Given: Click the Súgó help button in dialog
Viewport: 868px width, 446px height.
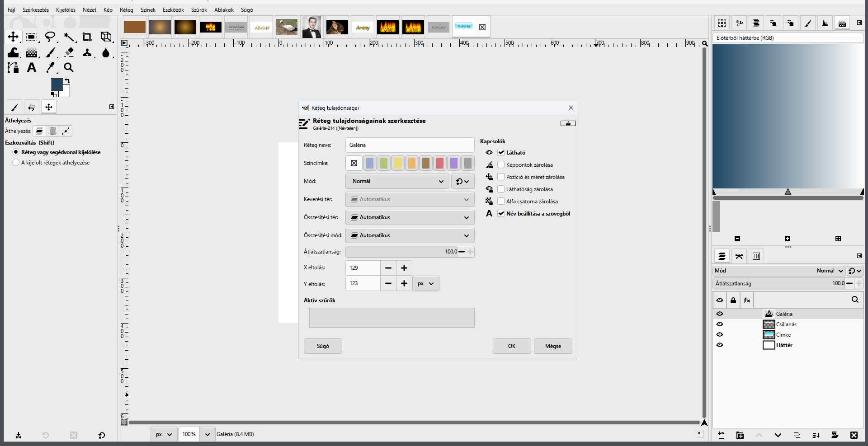Looking at the screenshot, I should click(323, 346).
